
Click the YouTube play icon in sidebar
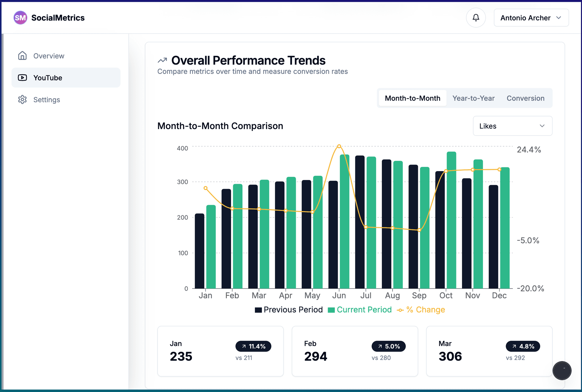[22, 78]
